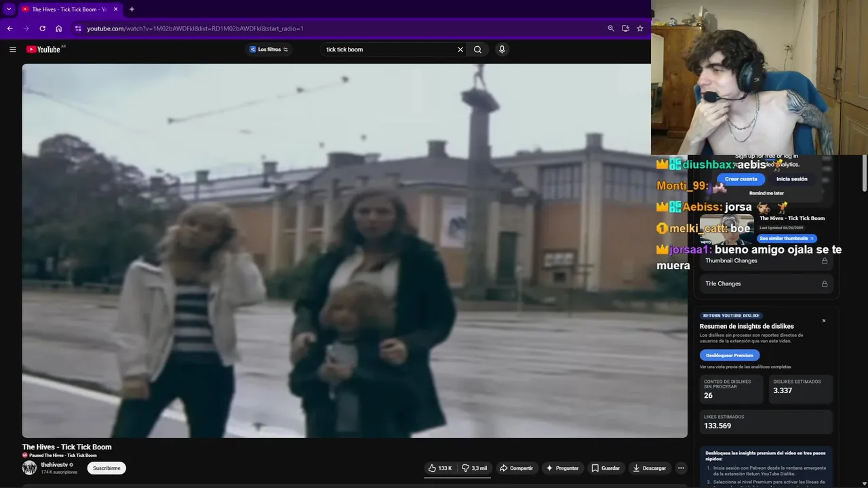The width and height of the screenshot is (868, 488).
Task: Click the RETURN YOUTUBE DISLIKE badge
Action: (x=731, y=316)
